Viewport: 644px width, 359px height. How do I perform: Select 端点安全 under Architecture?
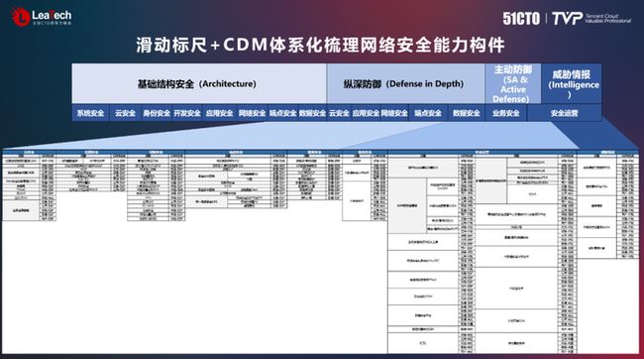point(282,113)
